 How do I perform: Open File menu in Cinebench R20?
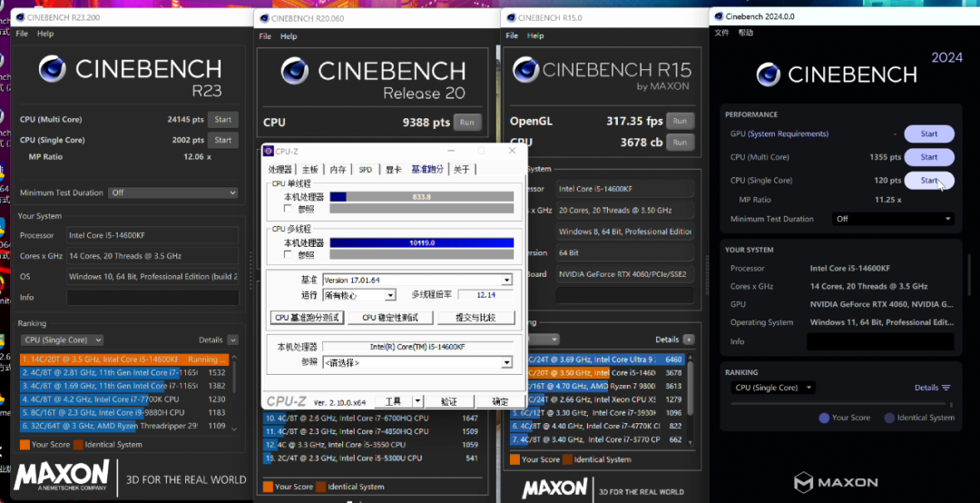[x=265, y=36]
